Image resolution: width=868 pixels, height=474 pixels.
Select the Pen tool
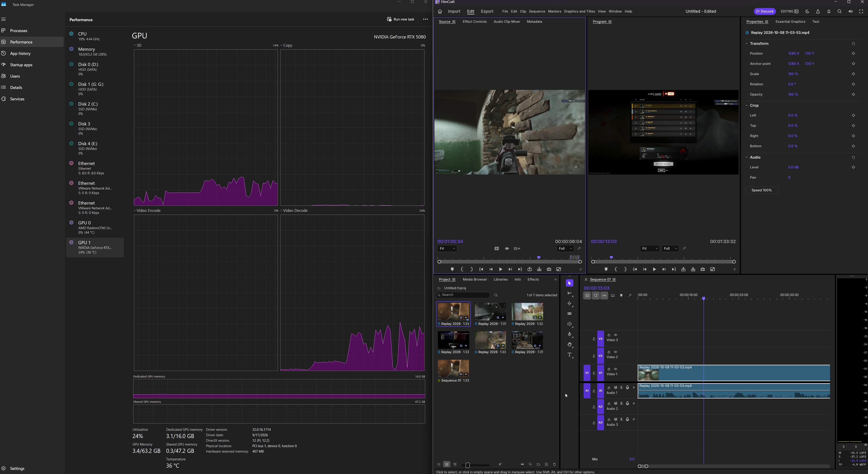click(x=569, y=334)
